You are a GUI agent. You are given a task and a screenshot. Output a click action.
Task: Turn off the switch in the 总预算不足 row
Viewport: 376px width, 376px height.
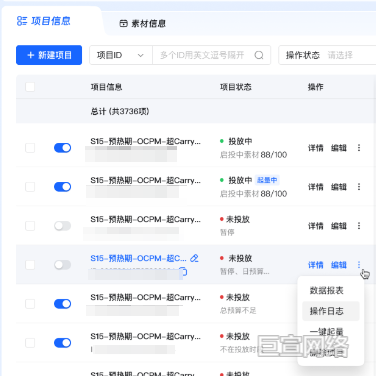63,304
